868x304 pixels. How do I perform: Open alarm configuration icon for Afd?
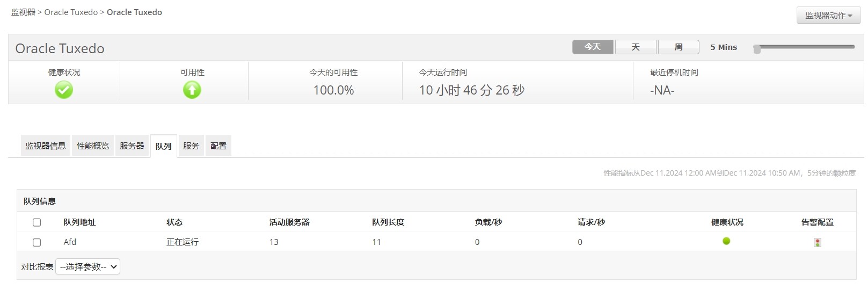point(818,243)
